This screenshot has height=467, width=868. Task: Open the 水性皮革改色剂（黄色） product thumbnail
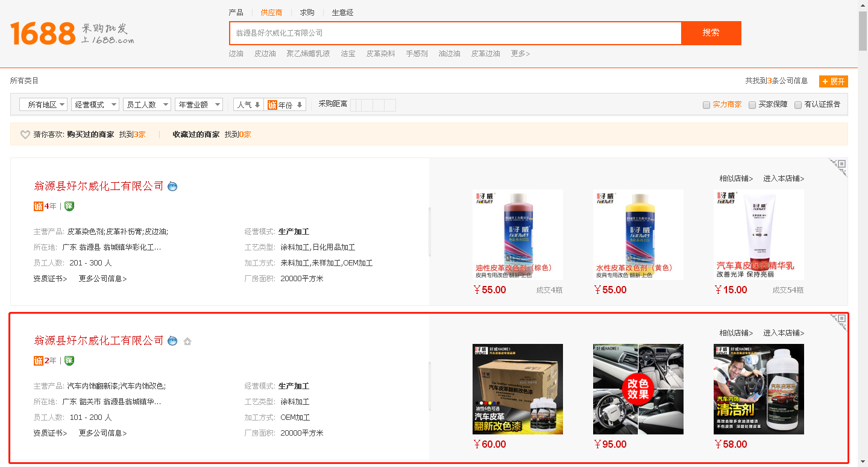coord(638,235)
